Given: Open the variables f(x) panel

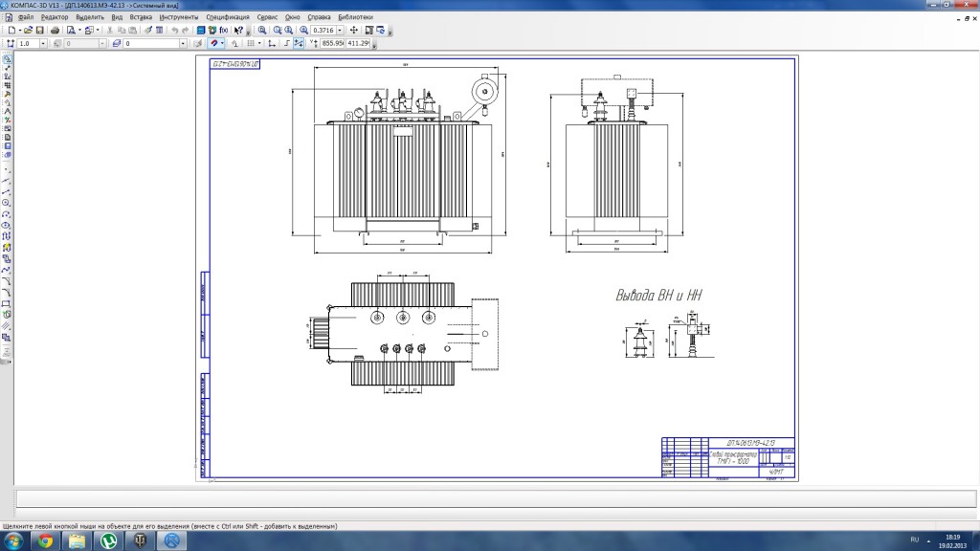Looking at the screenshot, I should pyautogui.click(x=224, y=30).
